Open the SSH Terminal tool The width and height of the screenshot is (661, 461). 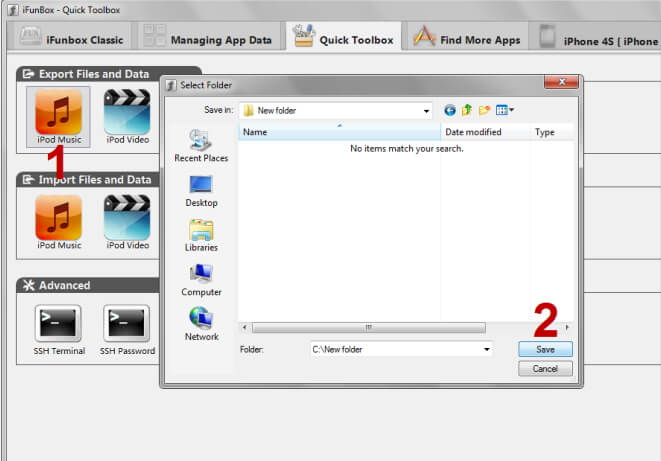coord(59,330)
